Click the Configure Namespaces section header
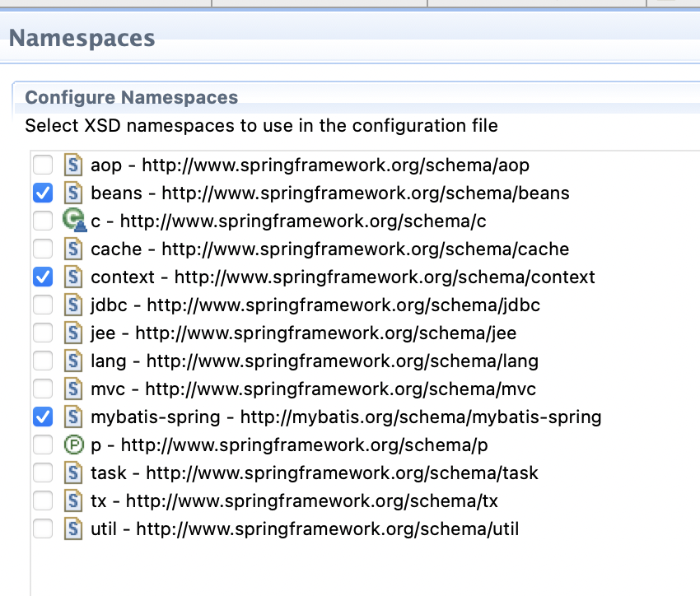700x596 pixels. [131, 98]
